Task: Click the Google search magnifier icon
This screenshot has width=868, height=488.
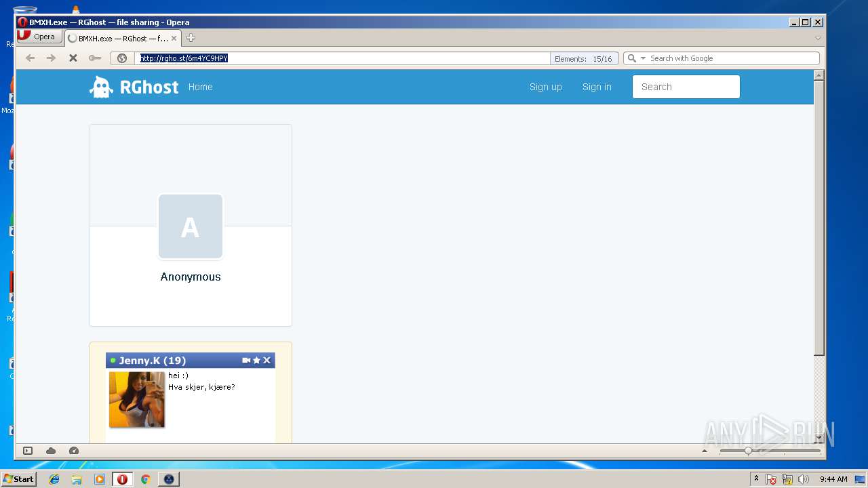Action: [631, 58]
